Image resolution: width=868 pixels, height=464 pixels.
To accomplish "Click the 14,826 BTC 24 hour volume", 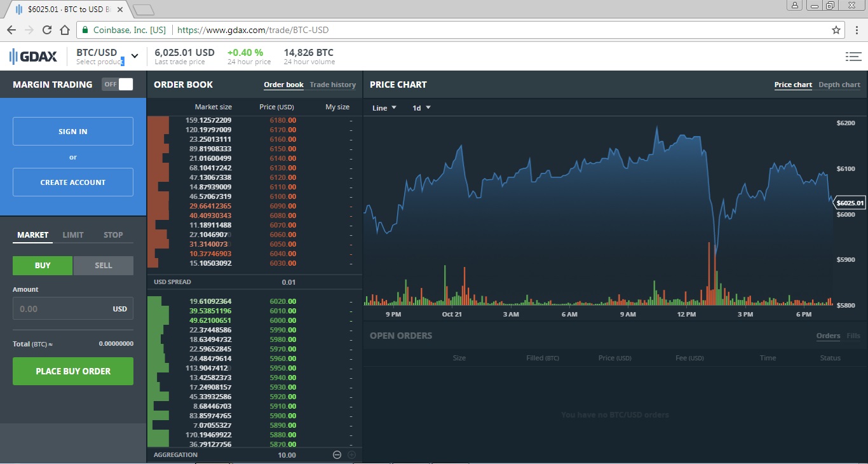I will (309, 53).
